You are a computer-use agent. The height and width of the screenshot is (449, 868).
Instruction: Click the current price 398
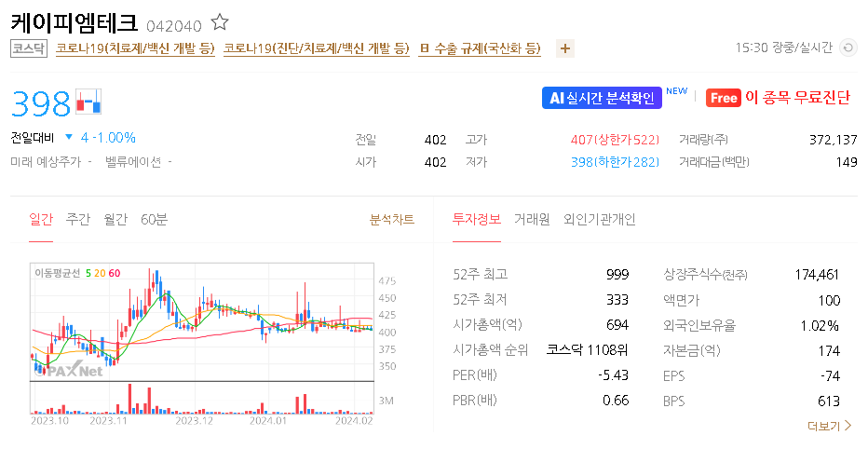(41, 103)
